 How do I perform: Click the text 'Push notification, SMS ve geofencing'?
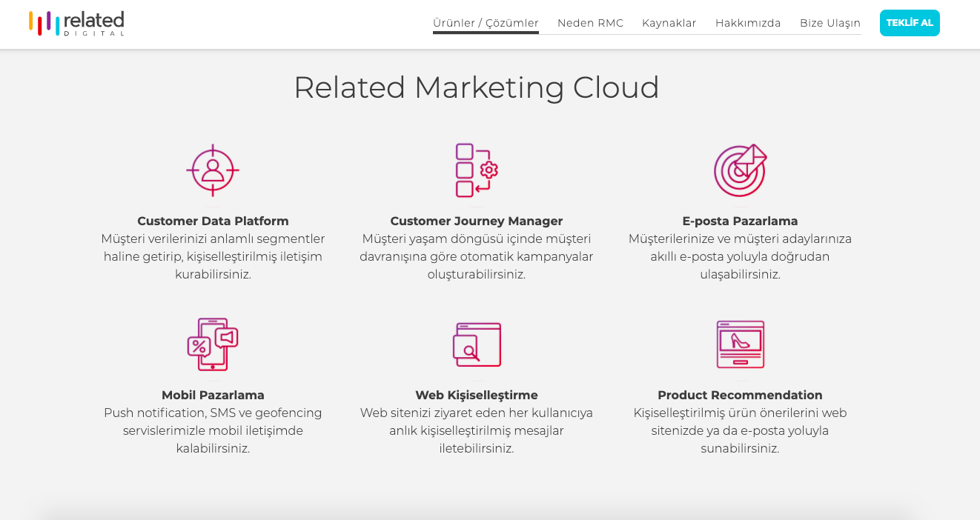pos(213,413)
